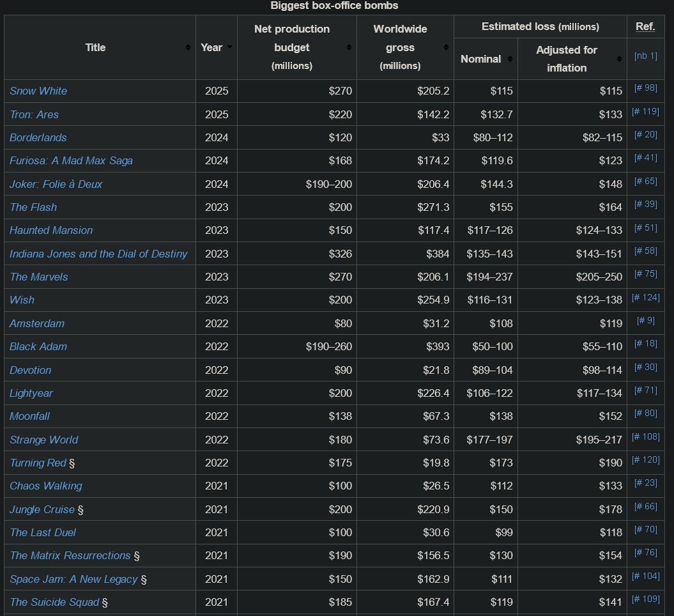Open The Marvels film link
674x616 pixels.
pyautogui.click(x=39, y=277)
